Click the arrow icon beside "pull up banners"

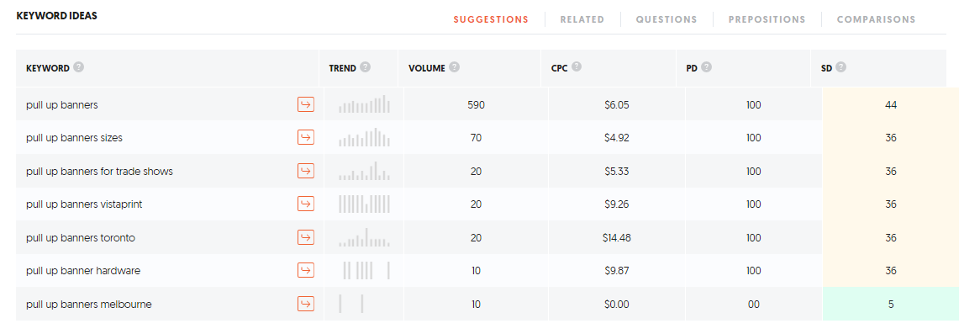[x=306, y=104]
